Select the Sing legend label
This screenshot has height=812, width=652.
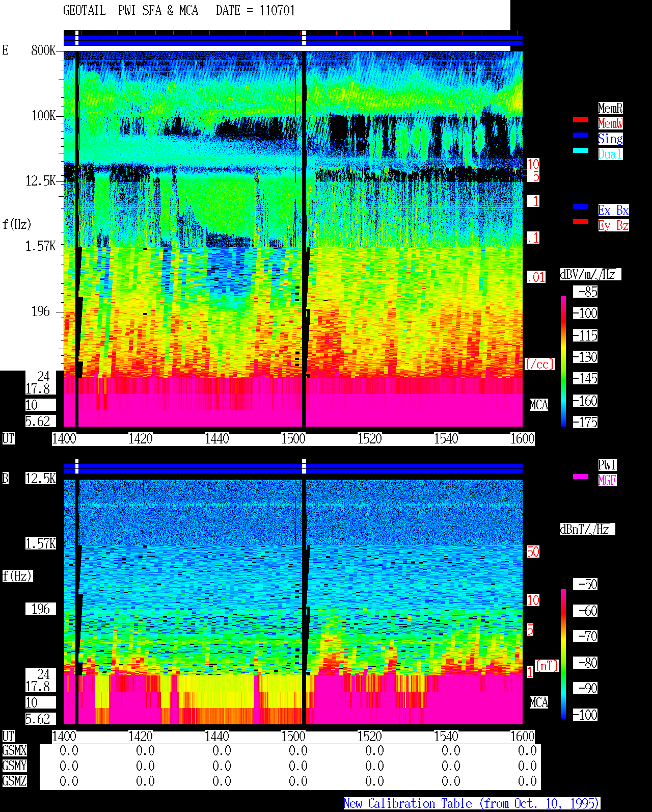[x=610, y=139]
